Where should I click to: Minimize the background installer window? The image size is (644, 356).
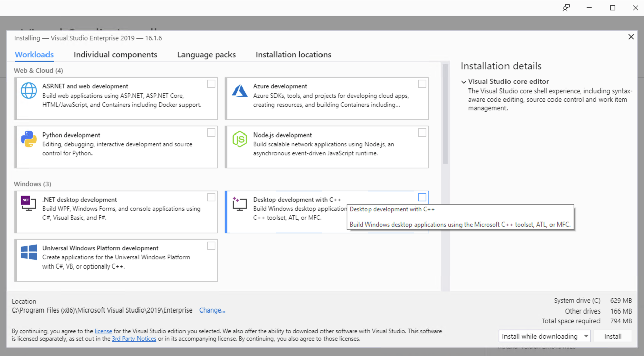click(589, 8)
